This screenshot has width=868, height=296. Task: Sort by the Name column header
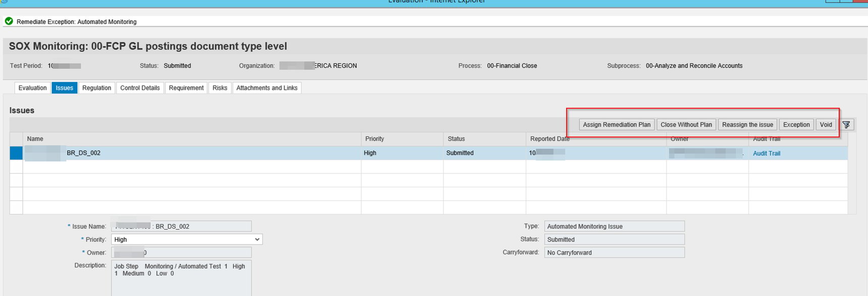point(192,139)
